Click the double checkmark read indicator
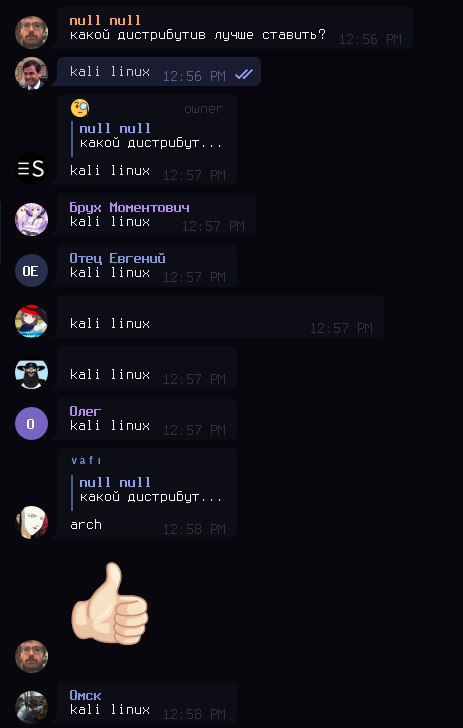The image size is (463, 728). coord(244,74)
